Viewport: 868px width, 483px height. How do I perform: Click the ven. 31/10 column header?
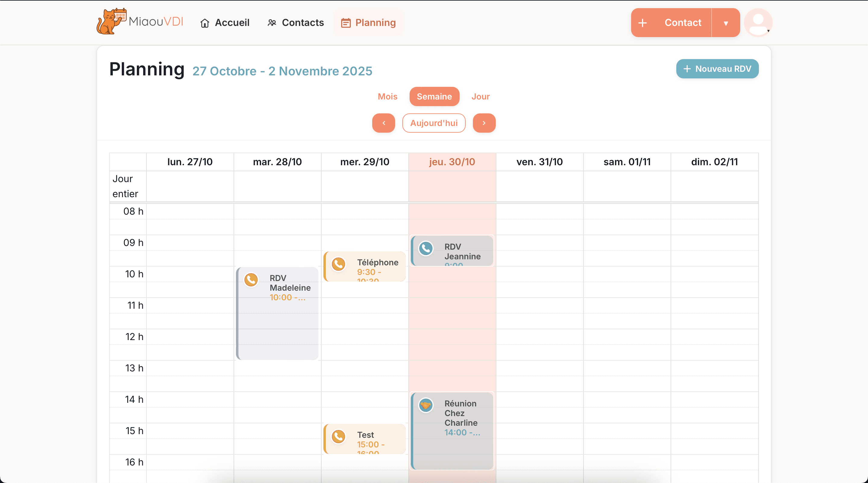coord(539,162)
